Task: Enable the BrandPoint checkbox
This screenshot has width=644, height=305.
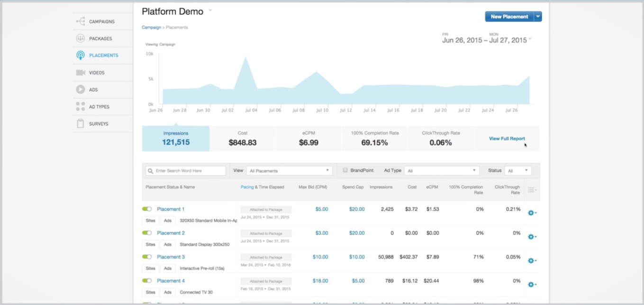Action: coord(345,170)
